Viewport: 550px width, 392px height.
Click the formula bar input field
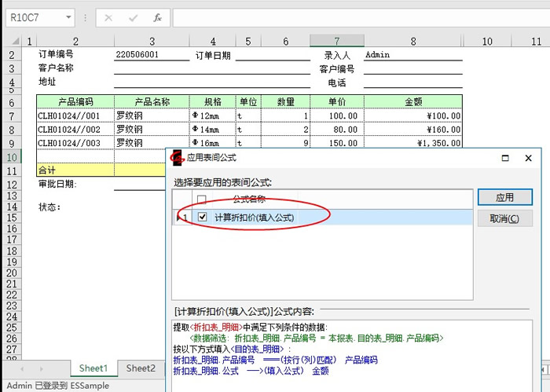pyautogui.click(x=354, y=17)
